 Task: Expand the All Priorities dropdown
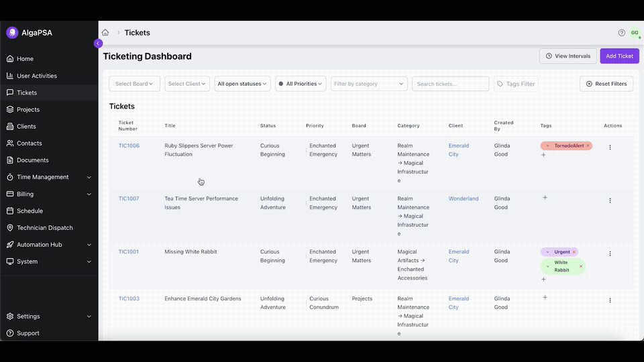pos(301,84)
